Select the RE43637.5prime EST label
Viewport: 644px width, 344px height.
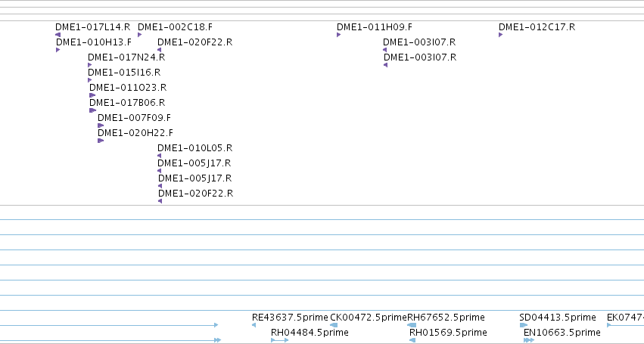[290, 318]
